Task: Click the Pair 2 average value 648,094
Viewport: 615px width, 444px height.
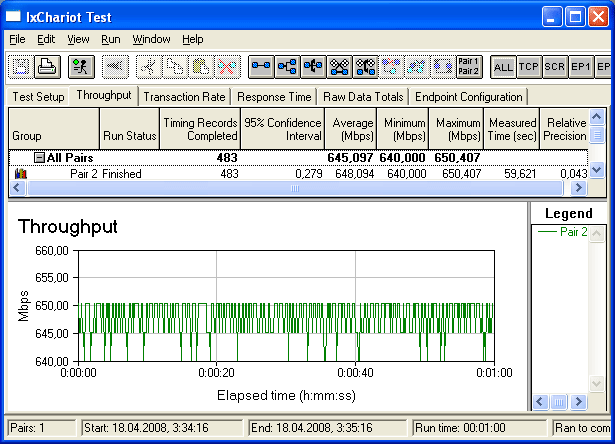Action: 354,174
